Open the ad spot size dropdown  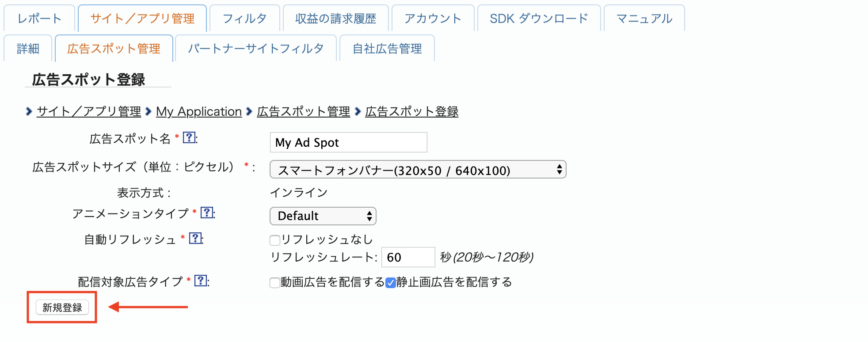(x=417, y=170)
